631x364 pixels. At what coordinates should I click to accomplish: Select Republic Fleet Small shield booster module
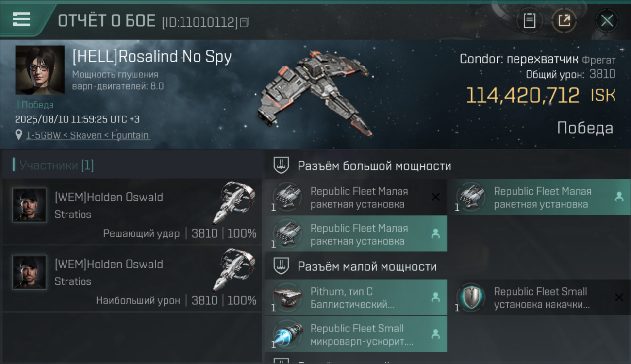(539, 298)
